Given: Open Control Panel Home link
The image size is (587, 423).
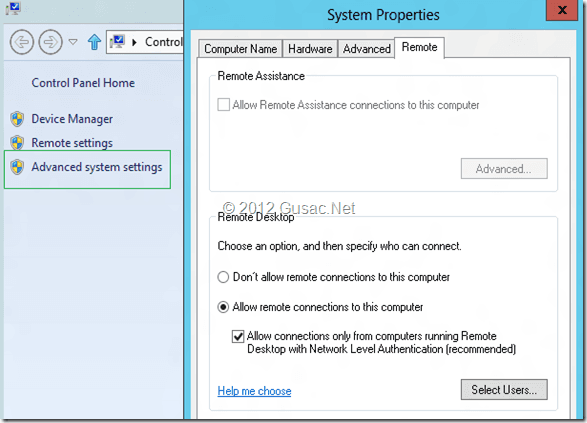Looking at the screenshot, I should [x=83, y=83].
